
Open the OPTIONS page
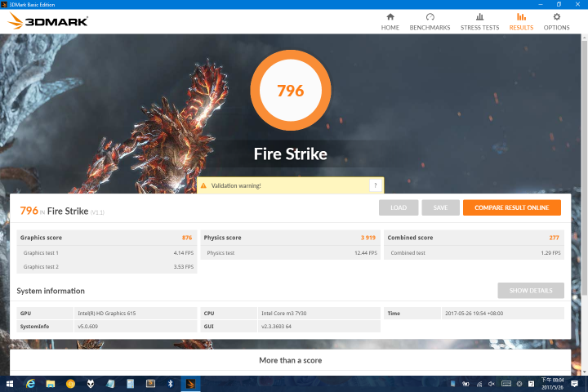pos(556,22)
